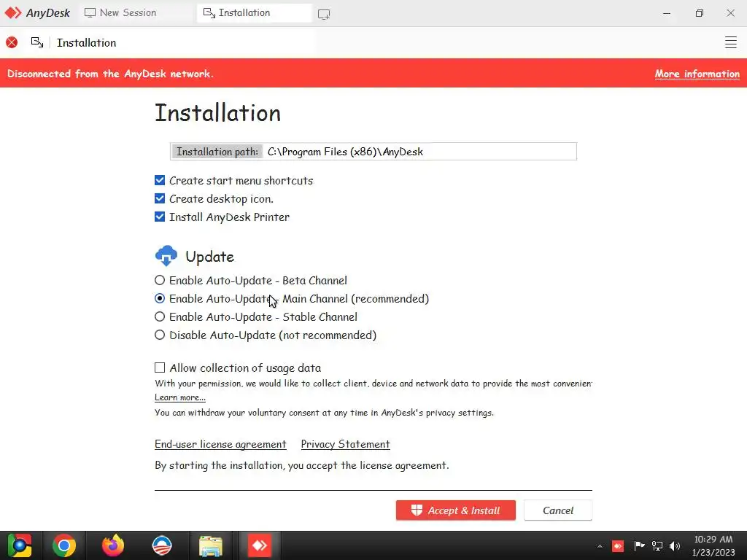Uncheck Create start menu shortcuts
This screenshot has width=747, height=560.
(x=160, y=181)
